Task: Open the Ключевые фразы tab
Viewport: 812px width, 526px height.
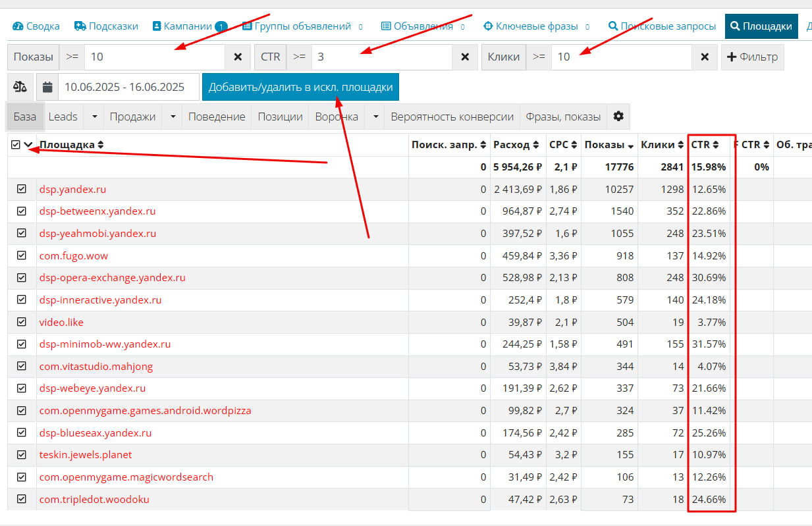Action: coord(531,26)
